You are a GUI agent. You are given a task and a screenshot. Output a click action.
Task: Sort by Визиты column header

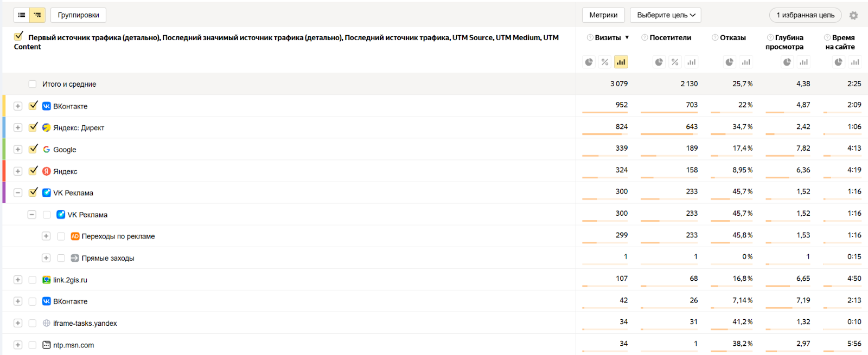pos(608,37)
